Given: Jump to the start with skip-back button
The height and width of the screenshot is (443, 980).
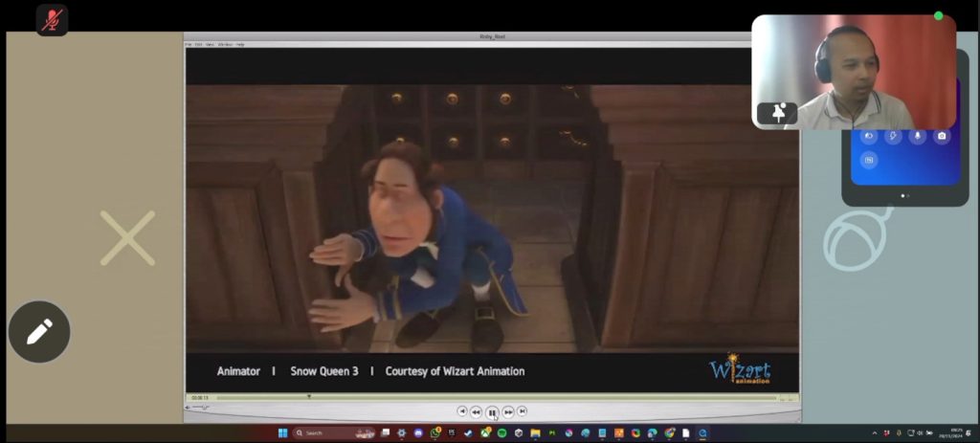Looking at the screenshot, I should click(462, 411).
